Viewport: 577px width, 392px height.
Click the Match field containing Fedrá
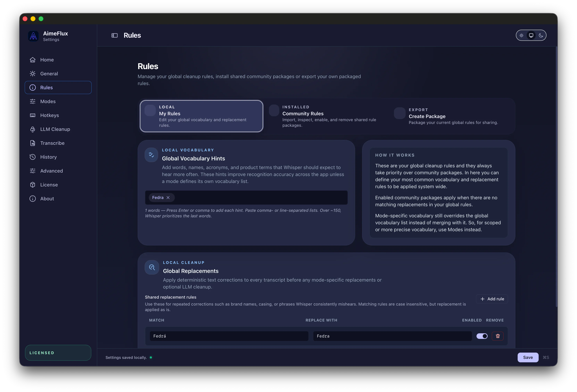(229, 336)
